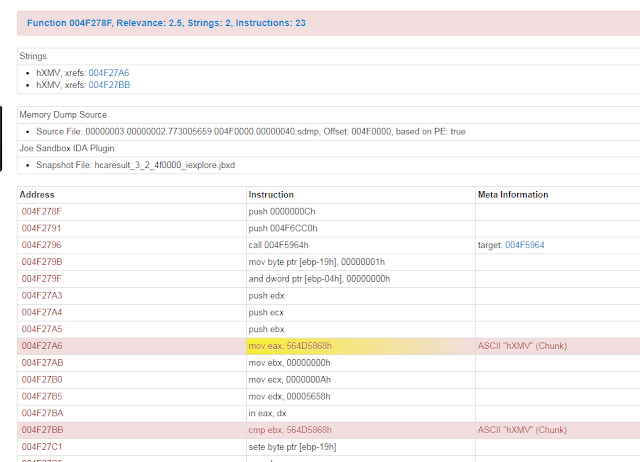Click the Meta Information column header
640x462 pixels.
pos(513,195)
